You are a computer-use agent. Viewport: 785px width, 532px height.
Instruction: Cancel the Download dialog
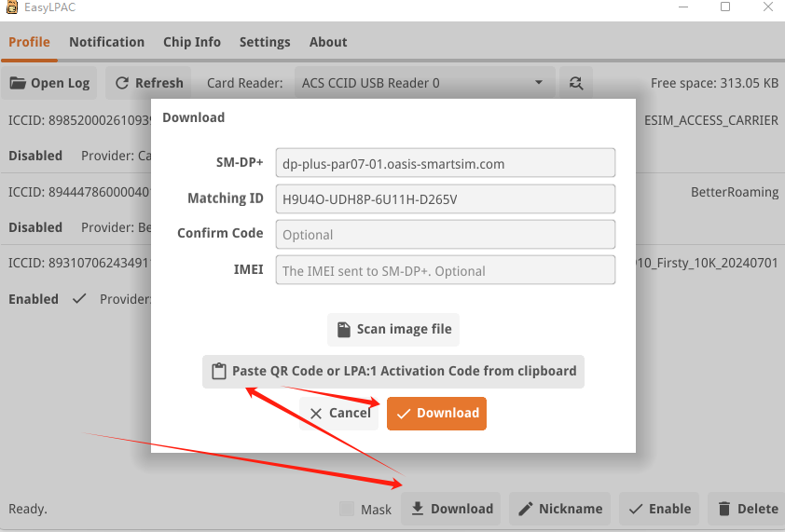coord(339,413)
